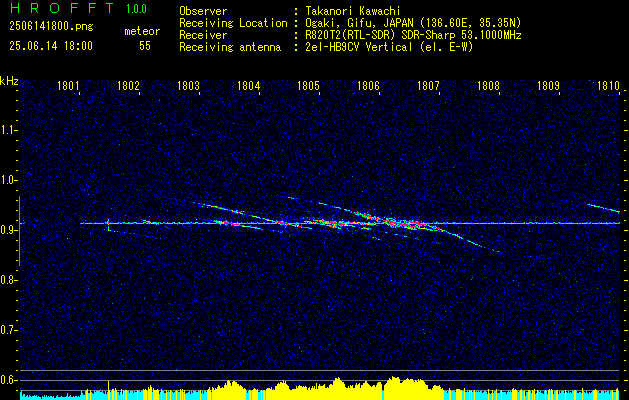Click the bright echo cluster near 1806-1807
The width and height of the screenshot is (629, 400).
click(403, 222)
